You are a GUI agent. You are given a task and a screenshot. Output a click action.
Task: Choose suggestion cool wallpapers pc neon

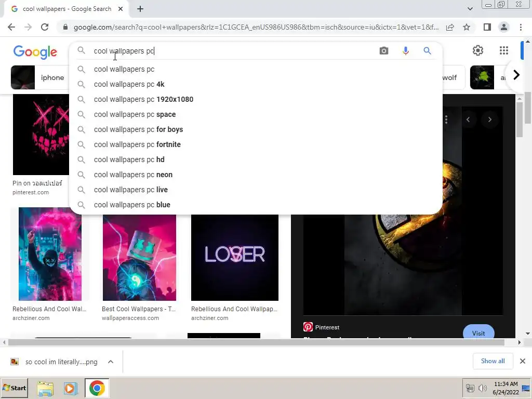click(x=256, y=175)
